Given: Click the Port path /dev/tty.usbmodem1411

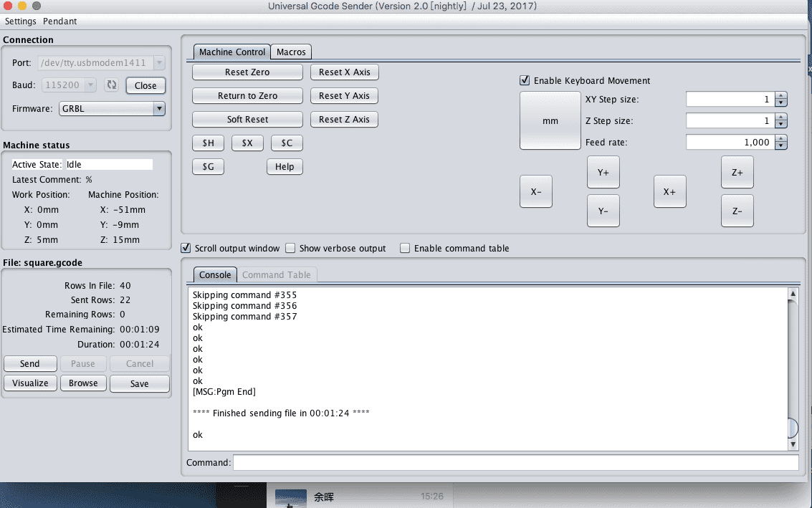Looking at the screenshot, I should (95, 62).
